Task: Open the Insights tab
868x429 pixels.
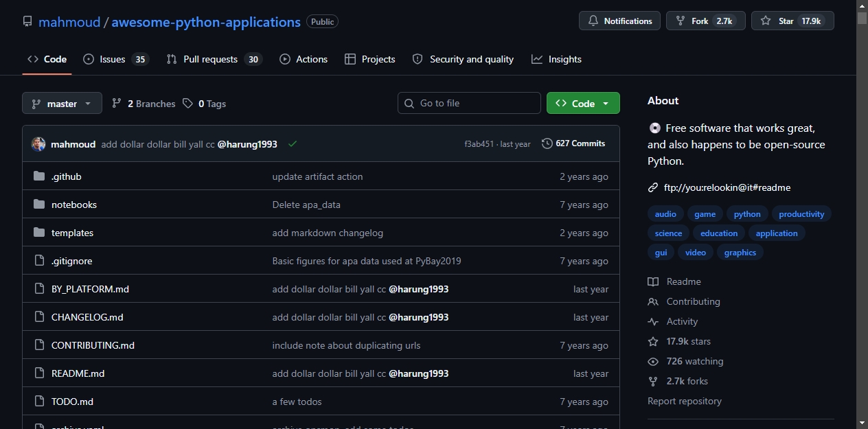Action: [x=556, y=59]
